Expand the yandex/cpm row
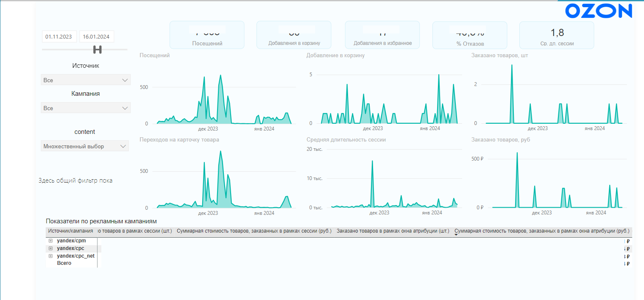Screen dimensions: 644x300 (x=50, y=241)
